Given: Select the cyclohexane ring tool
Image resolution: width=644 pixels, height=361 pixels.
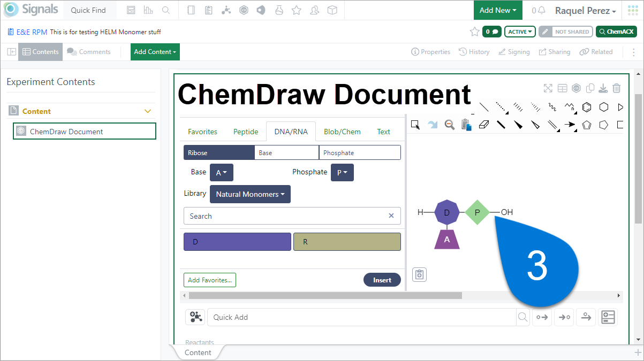Looking at the screenshot, I should point(604,107).
